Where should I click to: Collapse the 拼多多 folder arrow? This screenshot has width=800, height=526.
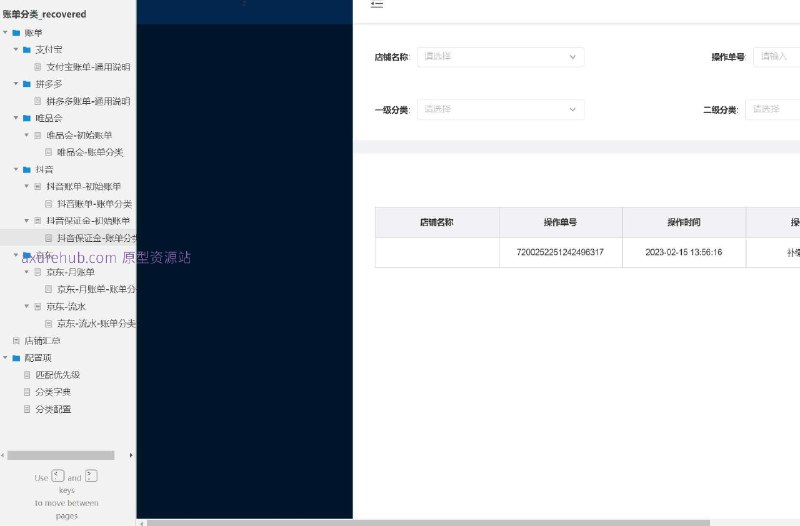[16, 84]
